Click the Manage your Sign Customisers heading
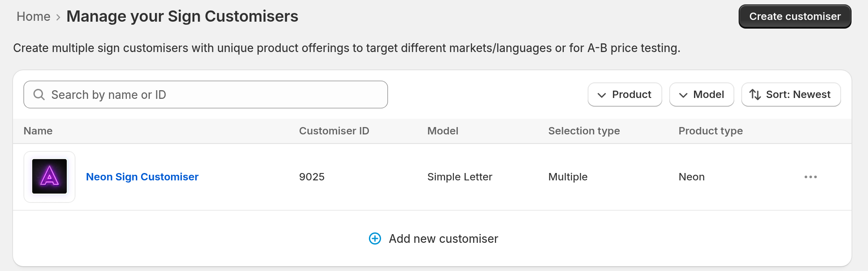Image resolution: width=868 pixels, height=271 pixels. coord(182,16)
